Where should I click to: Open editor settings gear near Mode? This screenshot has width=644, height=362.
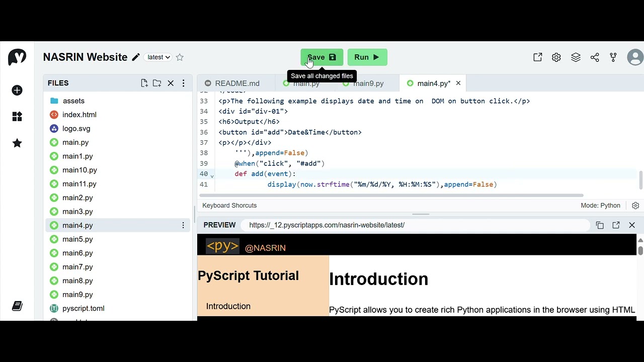coord(635,206)
